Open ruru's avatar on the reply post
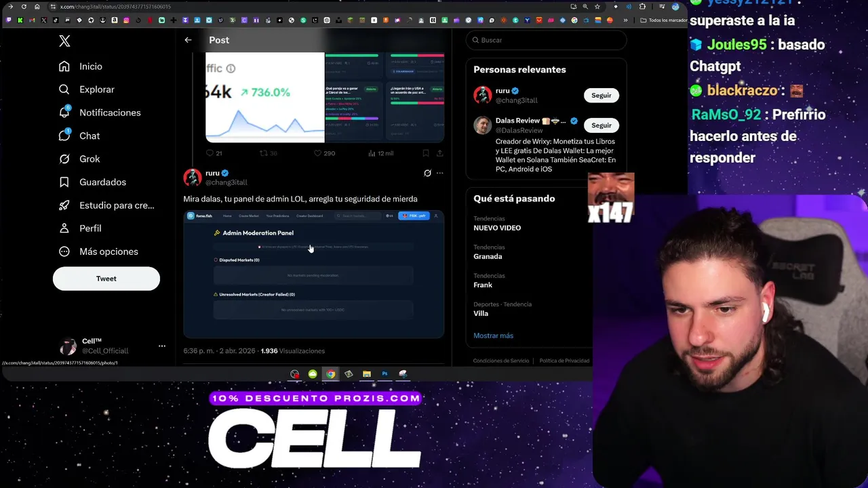The image size is (868, 488). pos(193,178)
